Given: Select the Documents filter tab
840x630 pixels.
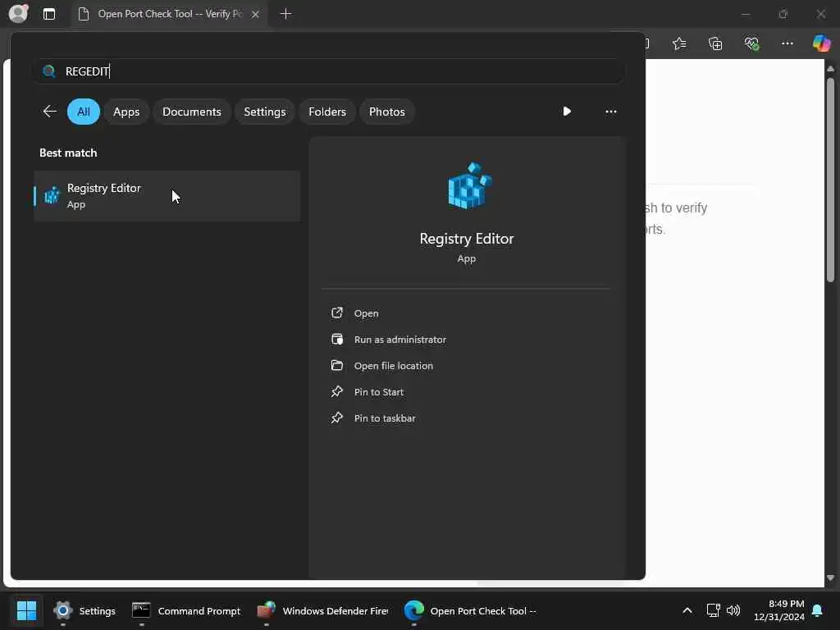Looking at the screenshot, I should click(x=192, y=112).
